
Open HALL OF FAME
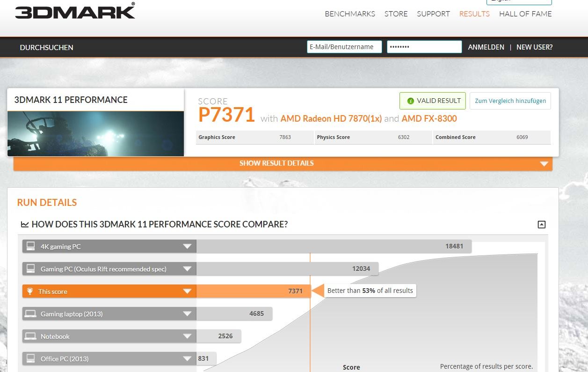click(x=525, y=14)
